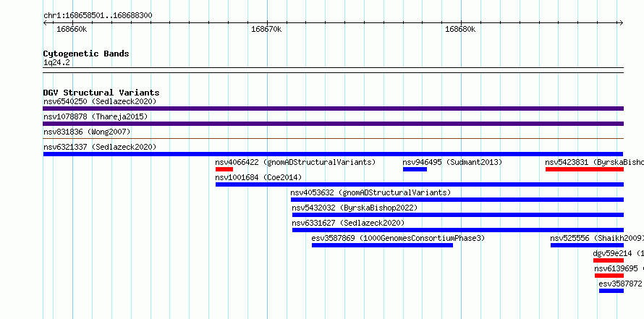Select the 1q24.2 cytogenetic band label

coord(56,62)
